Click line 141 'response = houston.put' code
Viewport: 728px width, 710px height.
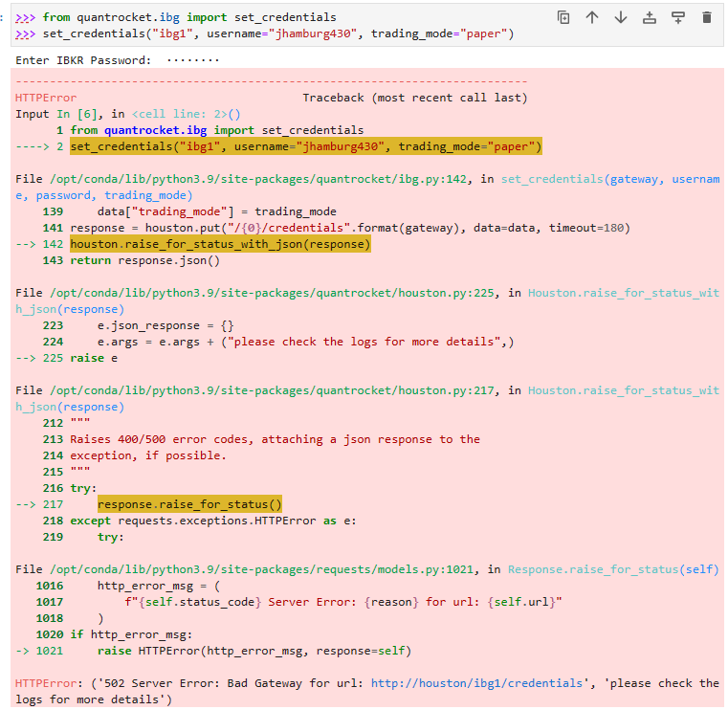coord(350,228)
